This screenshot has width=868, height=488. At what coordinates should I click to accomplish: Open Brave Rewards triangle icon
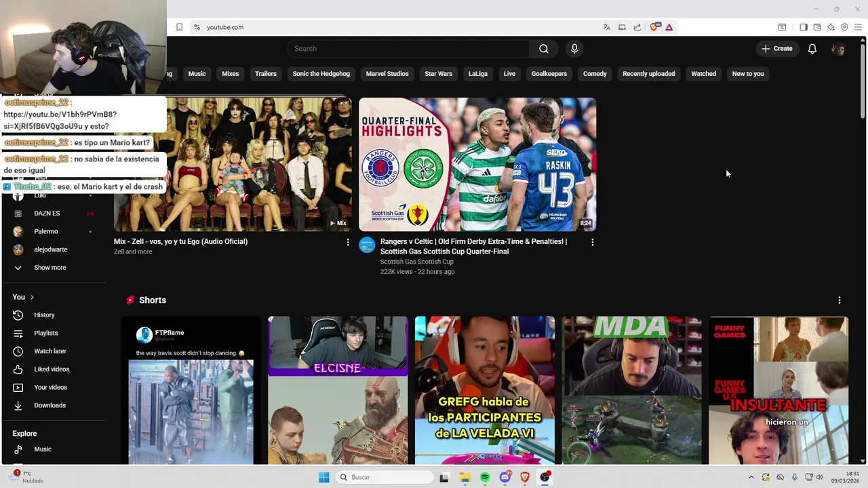669,27
